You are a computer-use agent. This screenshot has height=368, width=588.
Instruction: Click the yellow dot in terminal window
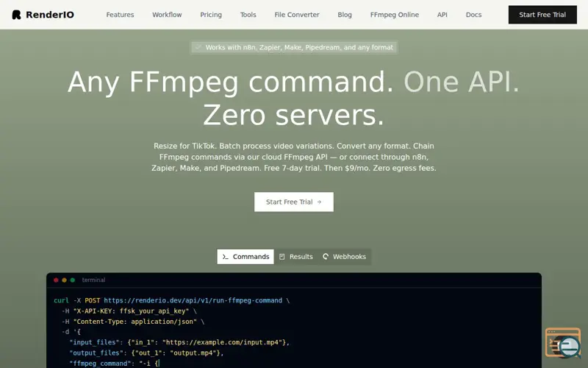(x=64, y=280)
